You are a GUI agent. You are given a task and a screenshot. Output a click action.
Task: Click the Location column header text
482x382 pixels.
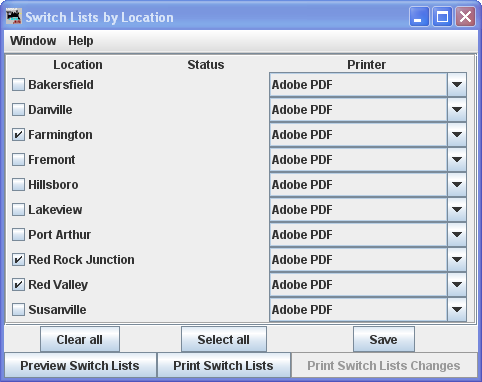pyautogui.click(x=78, y=65)
